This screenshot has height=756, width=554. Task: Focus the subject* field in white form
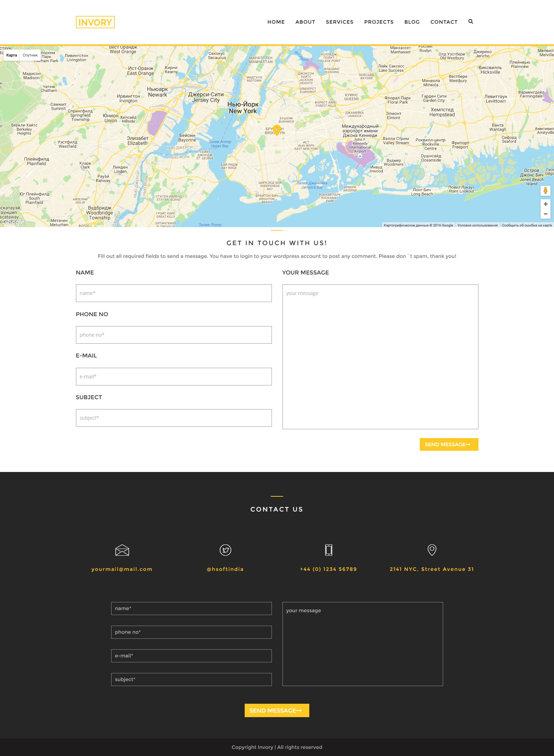(174, 418)
